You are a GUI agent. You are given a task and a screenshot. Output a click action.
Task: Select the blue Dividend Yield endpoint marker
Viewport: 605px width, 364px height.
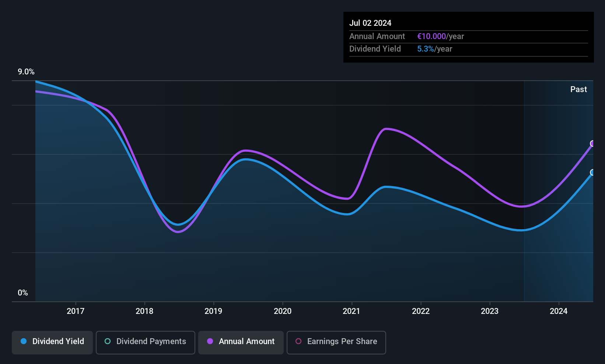[x=592, y=172]
